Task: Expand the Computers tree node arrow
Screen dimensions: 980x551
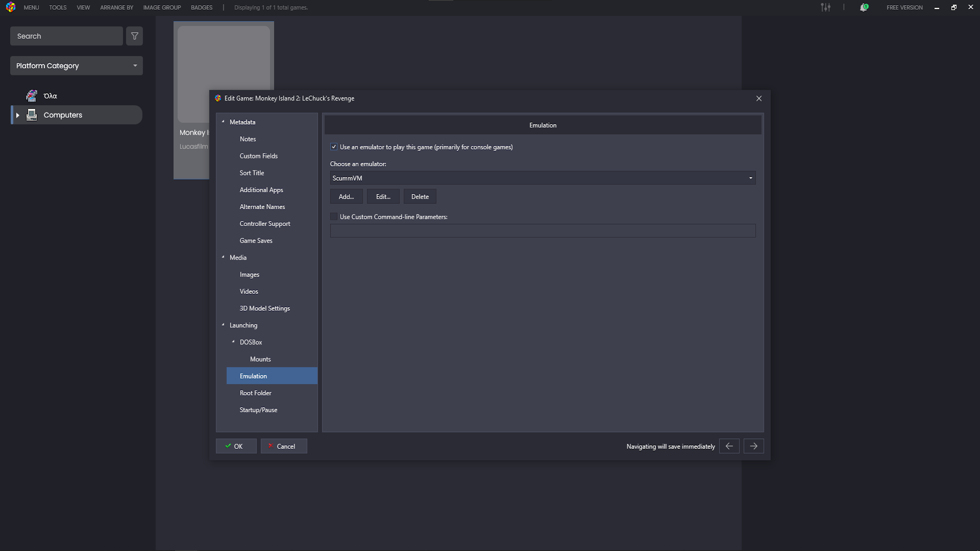Action: click(x=18, y=115)
